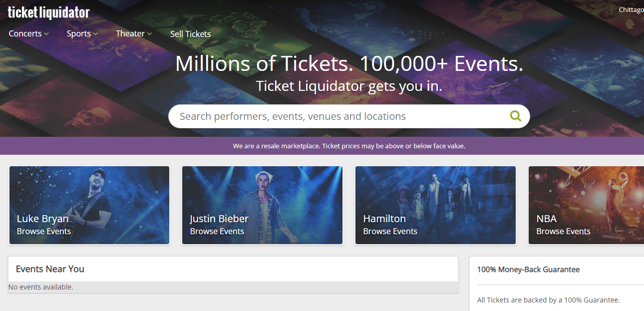This screenshot has width=644, height=311.
Task: Open the Justin Bieber events card
Action: coord(262,205)
